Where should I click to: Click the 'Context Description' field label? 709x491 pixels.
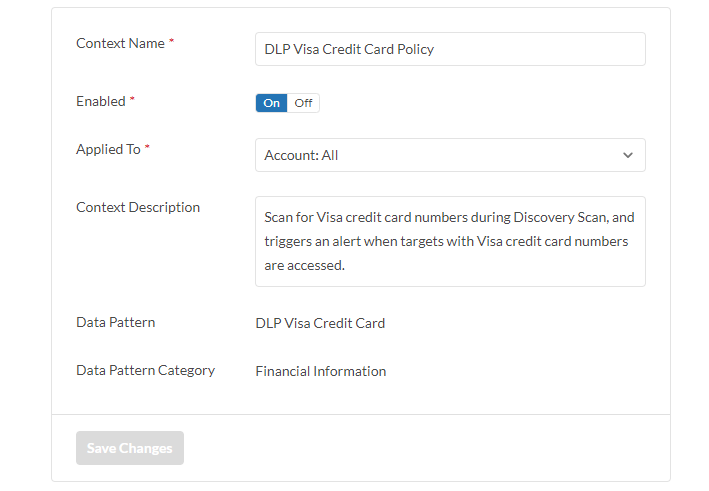pos(138,207)
